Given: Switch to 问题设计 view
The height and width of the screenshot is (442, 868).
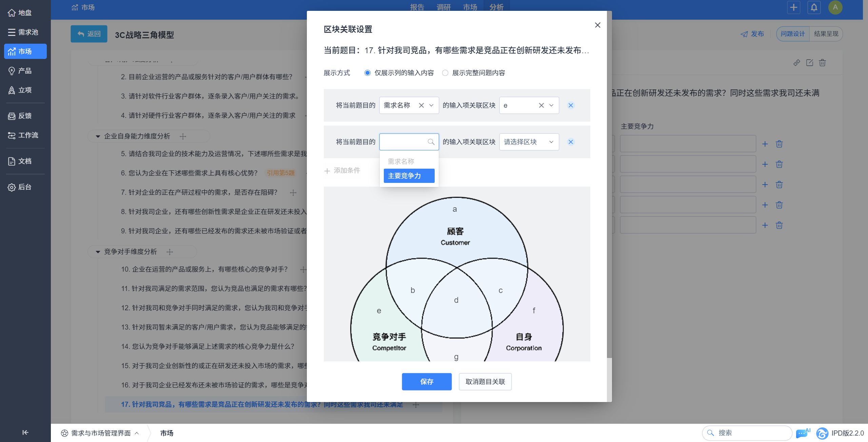Looking at the screenshot, I should click(x=793, y=34).
